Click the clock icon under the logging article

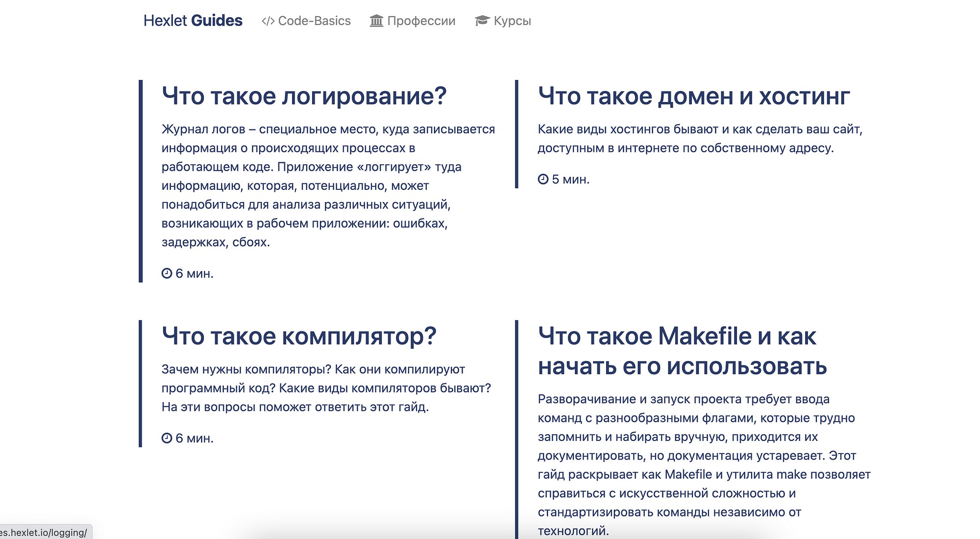coord(167,274)
